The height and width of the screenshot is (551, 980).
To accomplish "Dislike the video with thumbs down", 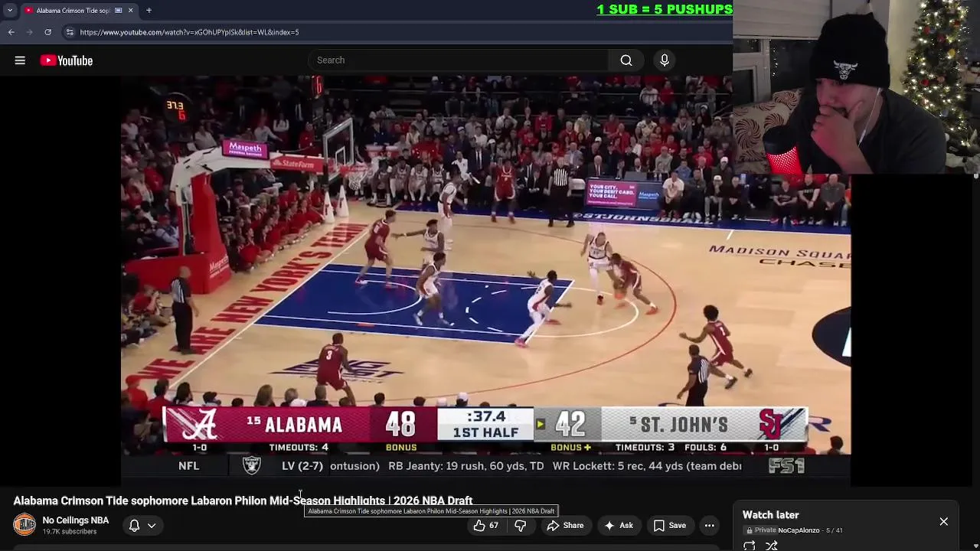I will pyautogui.click(x=520, y=525).
